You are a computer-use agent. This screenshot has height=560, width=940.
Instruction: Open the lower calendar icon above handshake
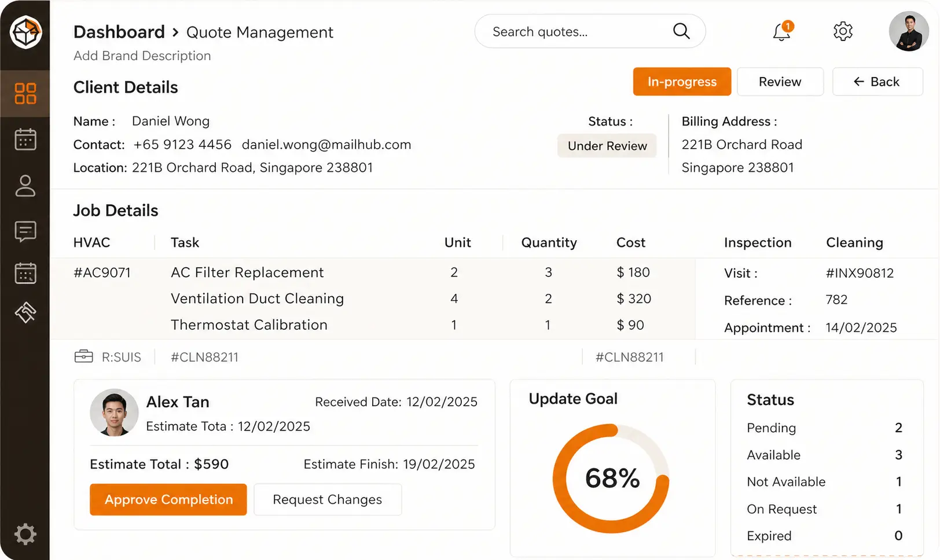(x=25, y=273)
